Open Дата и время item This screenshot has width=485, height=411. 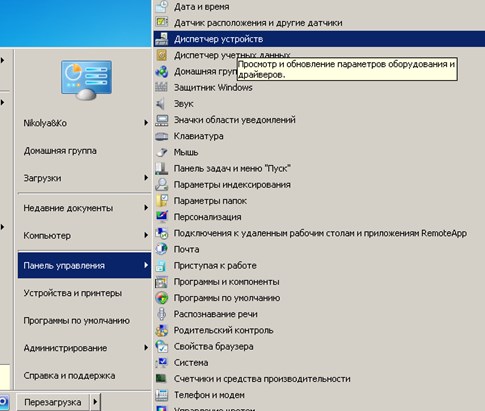click(319, 6)
